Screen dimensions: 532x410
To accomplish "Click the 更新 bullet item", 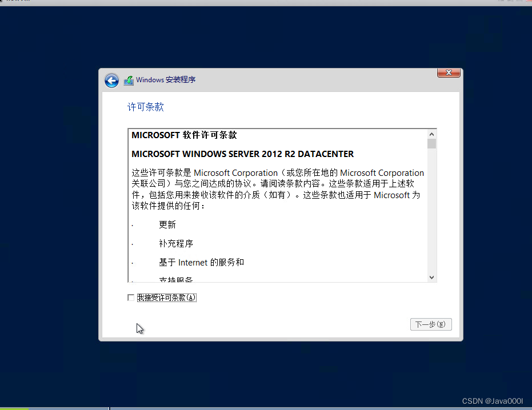I will pyautogui.click(x=167, y=225).
